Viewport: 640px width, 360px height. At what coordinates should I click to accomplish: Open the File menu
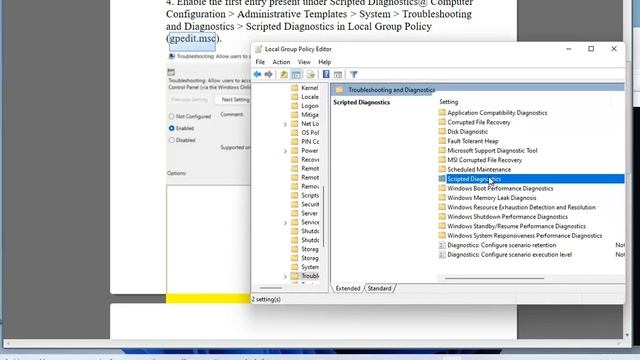(260, 62)
